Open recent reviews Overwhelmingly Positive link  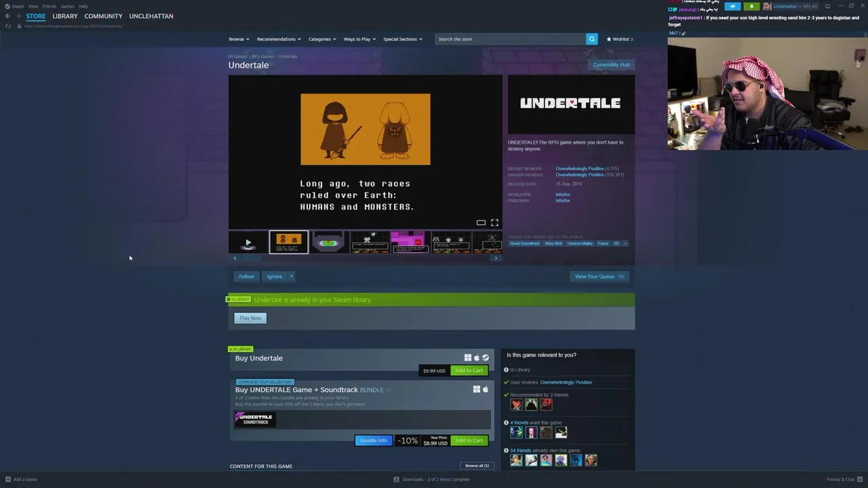click(x=579, y=169)
